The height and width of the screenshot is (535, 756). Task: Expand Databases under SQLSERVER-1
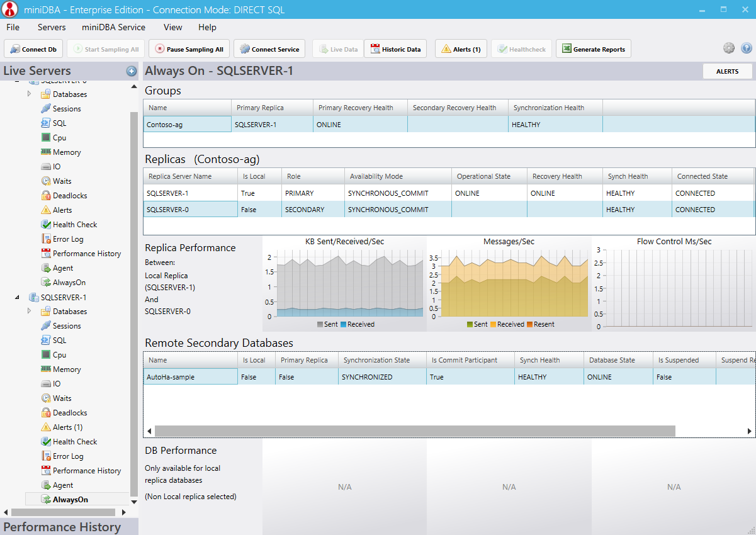coord(29,312)
